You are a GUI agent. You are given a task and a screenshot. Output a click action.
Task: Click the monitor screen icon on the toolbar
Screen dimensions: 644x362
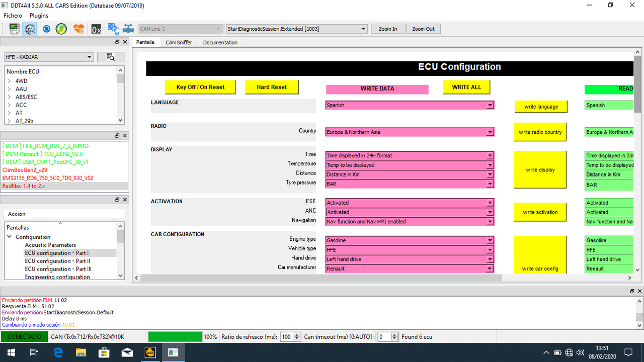[x=14, y=29]
